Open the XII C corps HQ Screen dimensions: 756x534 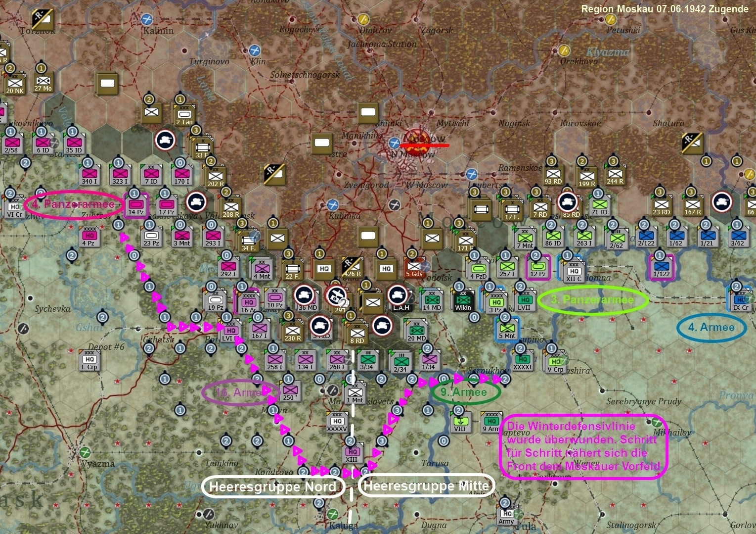pyautogui.click(x=574, y=272)
